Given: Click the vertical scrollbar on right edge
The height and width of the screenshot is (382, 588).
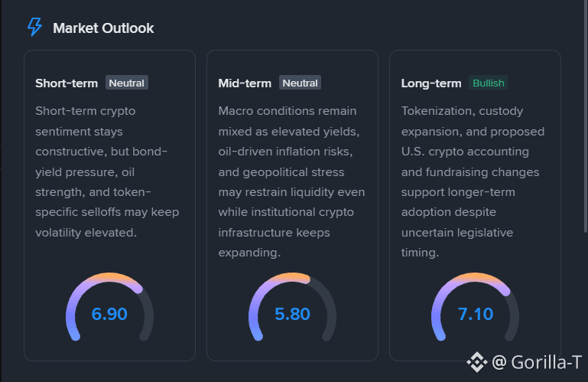Looking at the screenshot, I should 586,116.
